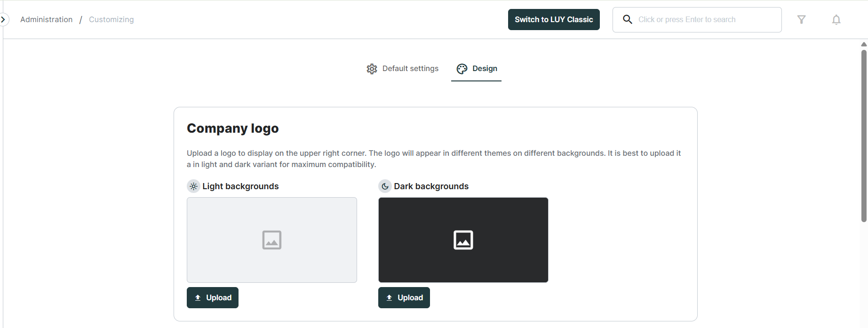Click the moon icon beside Dark backgrounds

(385, 186)
